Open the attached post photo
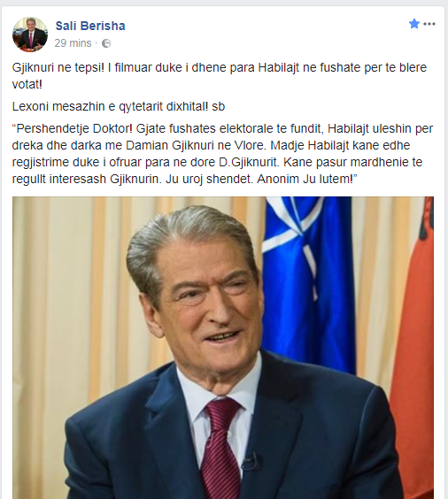 223,348
